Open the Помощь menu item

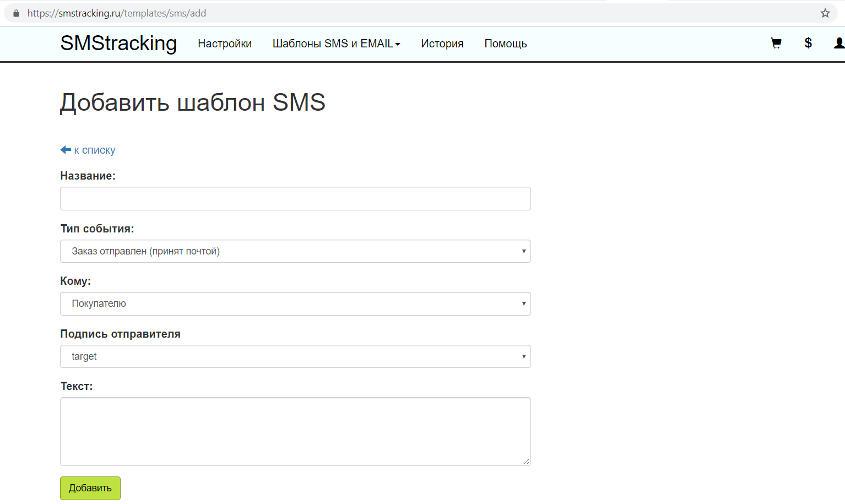click(x=506, y=44)
